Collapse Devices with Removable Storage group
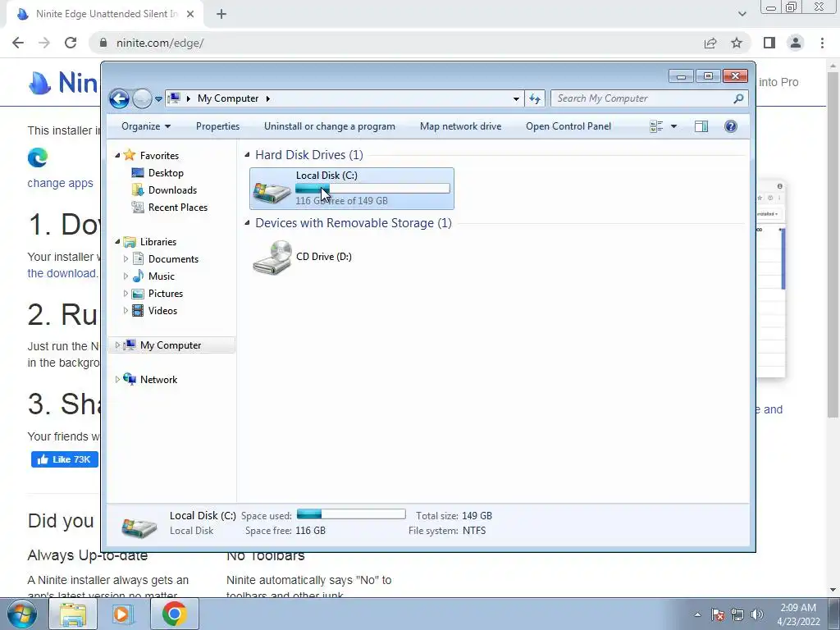Image resolution: width=840 pixels, height=630 pixels. [x=247, y=223]
